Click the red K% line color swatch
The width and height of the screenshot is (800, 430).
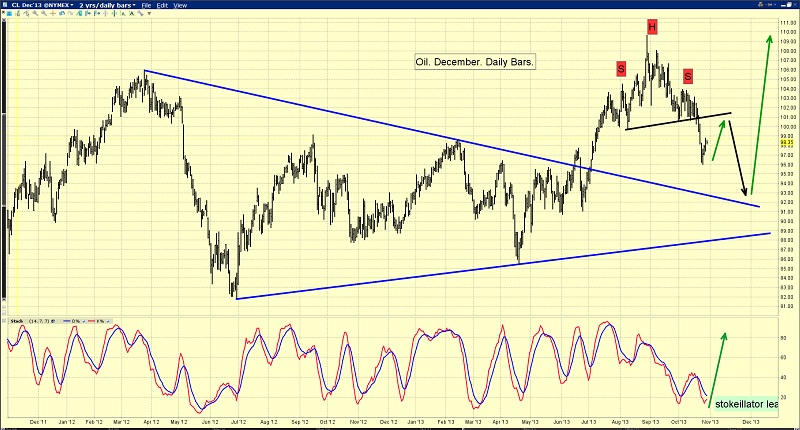[91, 321]
